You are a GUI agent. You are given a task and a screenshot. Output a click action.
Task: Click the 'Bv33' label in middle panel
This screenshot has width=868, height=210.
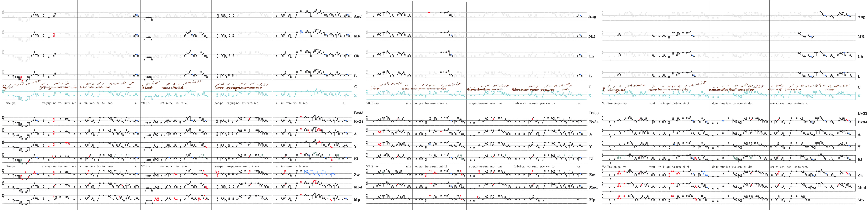point(594,113)
